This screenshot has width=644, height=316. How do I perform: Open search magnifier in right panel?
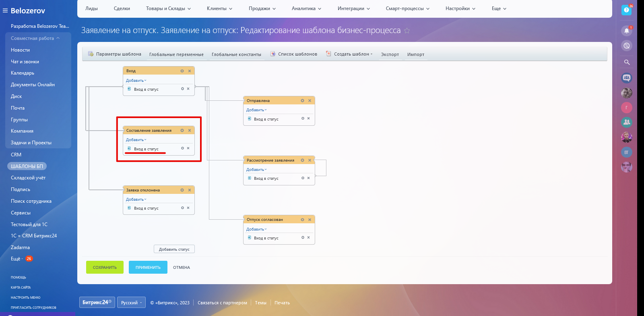click(627, 62)
